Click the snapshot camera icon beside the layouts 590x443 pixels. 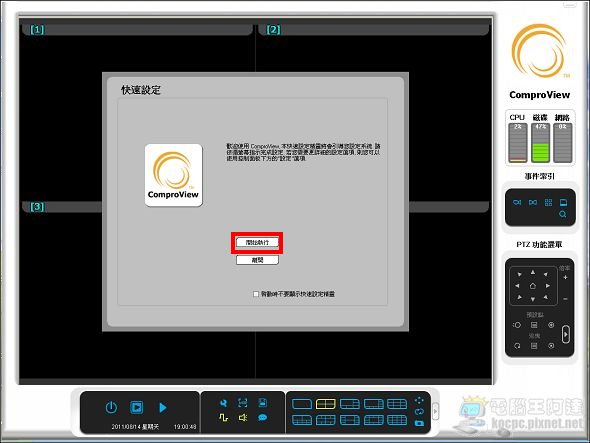click(419, 423)
